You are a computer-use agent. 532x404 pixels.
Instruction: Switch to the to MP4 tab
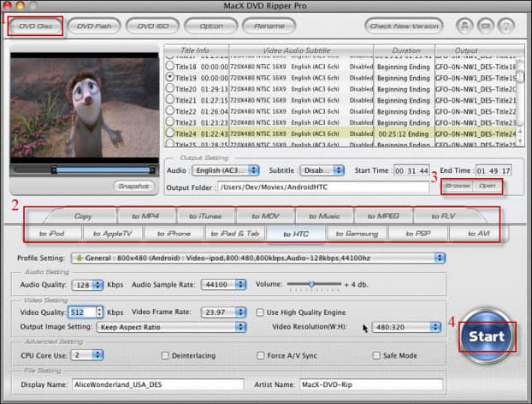click(x=145, y=217)
